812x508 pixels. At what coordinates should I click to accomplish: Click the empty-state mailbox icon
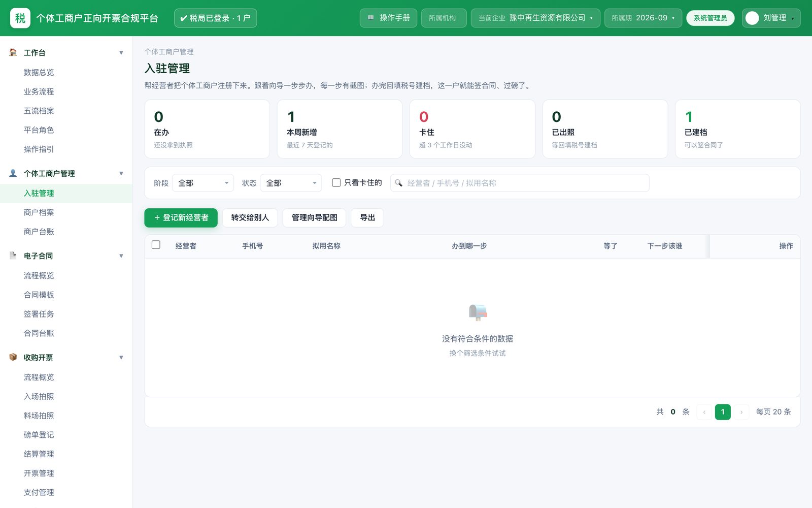pyautogui.click(x=478, y=312)
